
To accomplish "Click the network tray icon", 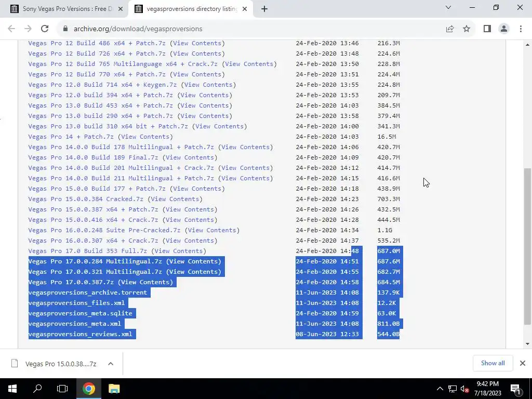I will 453,389.
